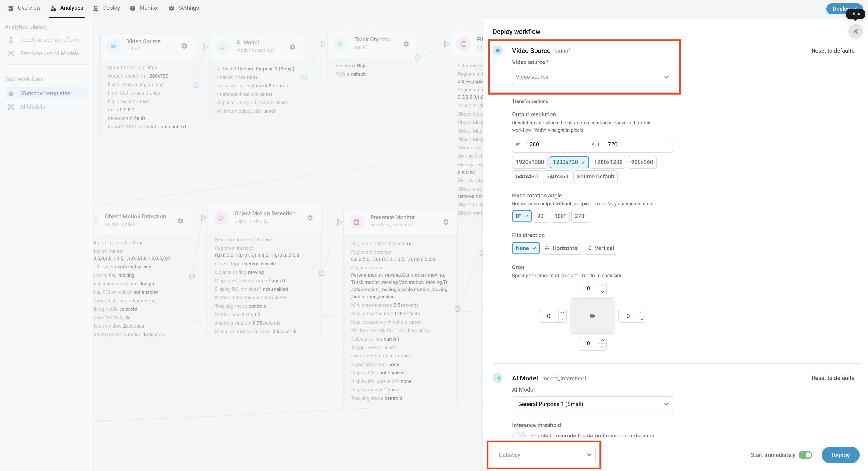Open settings gear on Video Source node

point(184,46)
